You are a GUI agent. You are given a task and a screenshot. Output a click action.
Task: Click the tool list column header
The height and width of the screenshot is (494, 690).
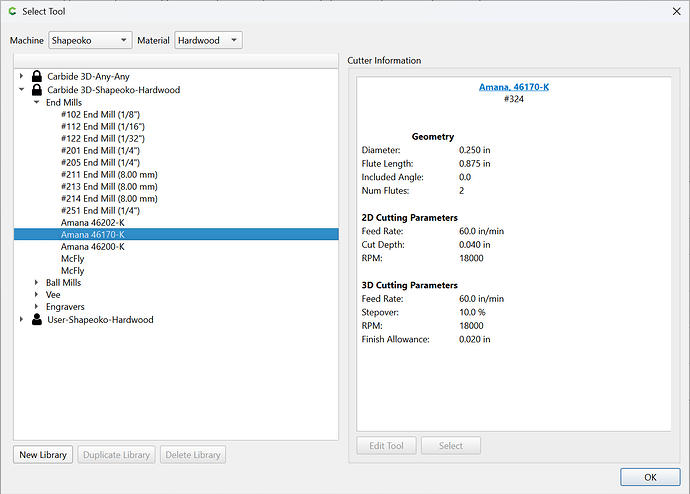176,61
